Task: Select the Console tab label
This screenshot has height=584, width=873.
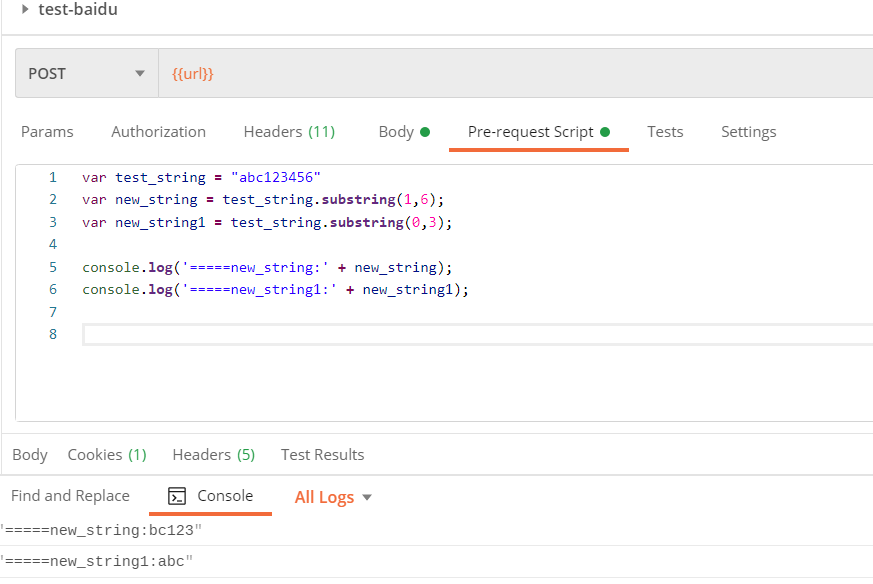Action: 225,496
